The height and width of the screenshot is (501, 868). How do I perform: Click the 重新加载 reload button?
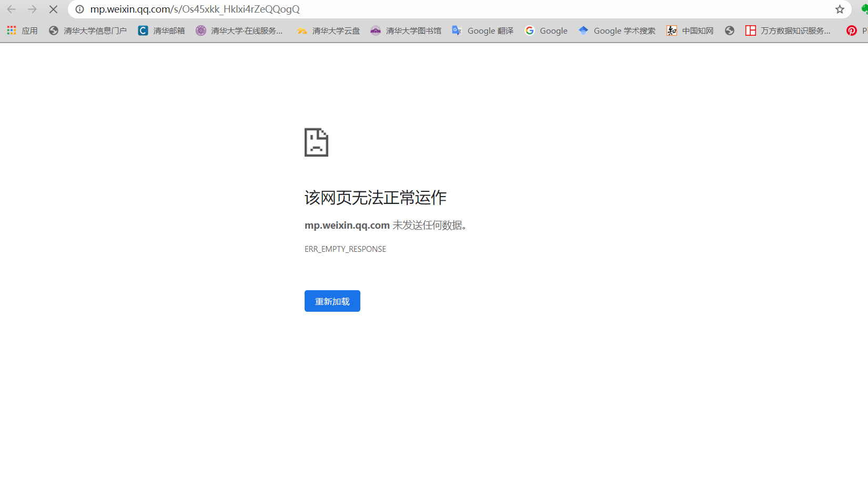[332, 301]
